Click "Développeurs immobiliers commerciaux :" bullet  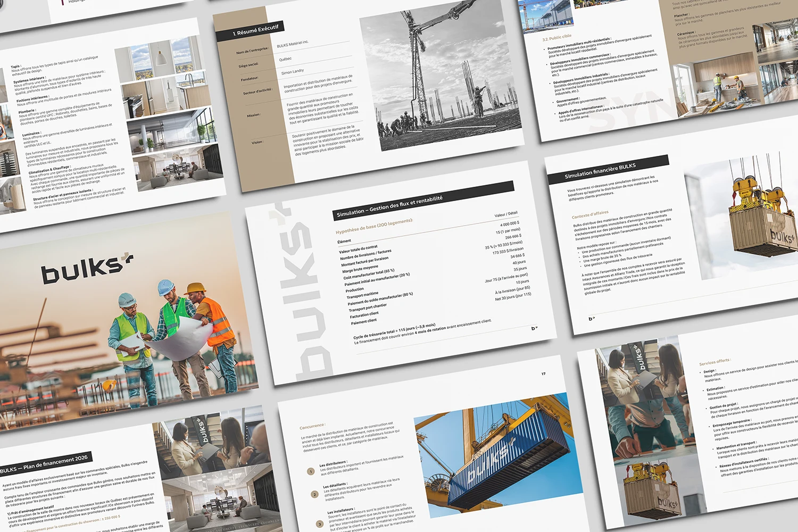(580, 59)
